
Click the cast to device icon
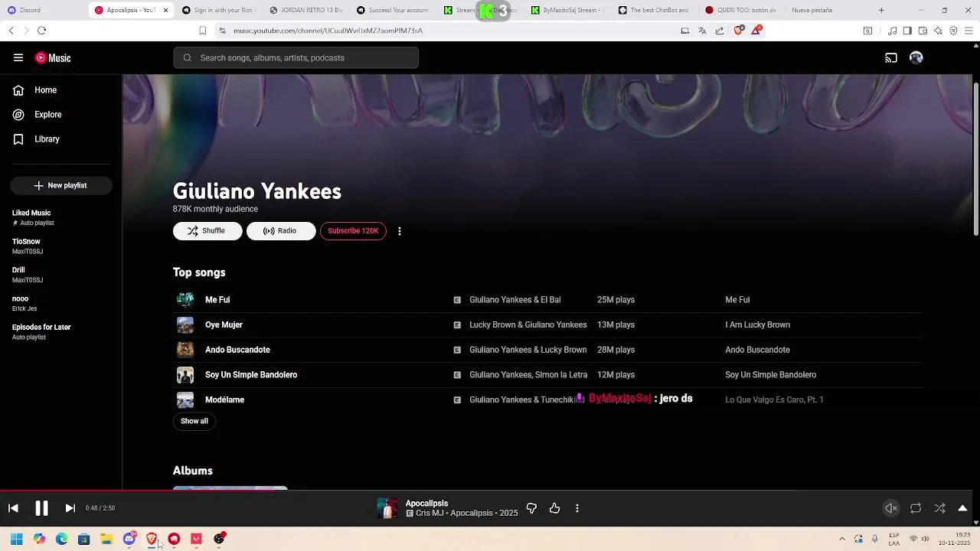[x=891, y=58]
